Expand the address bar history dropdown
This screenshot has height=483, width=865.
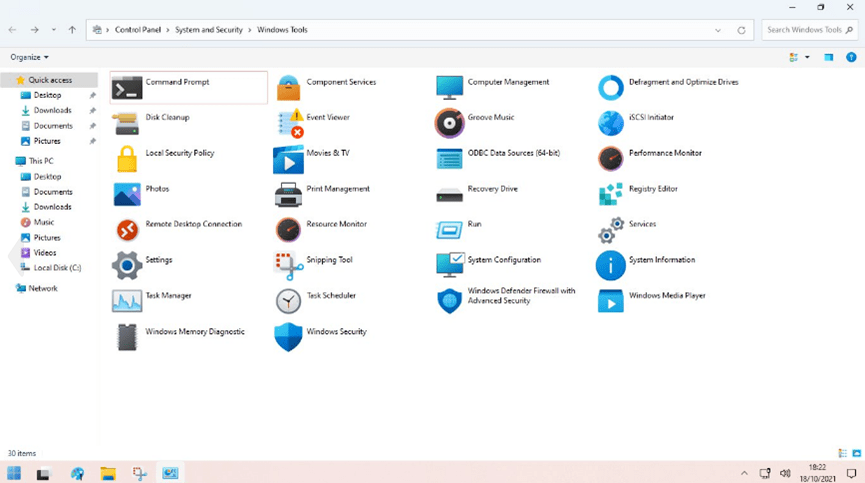(718, 30)
